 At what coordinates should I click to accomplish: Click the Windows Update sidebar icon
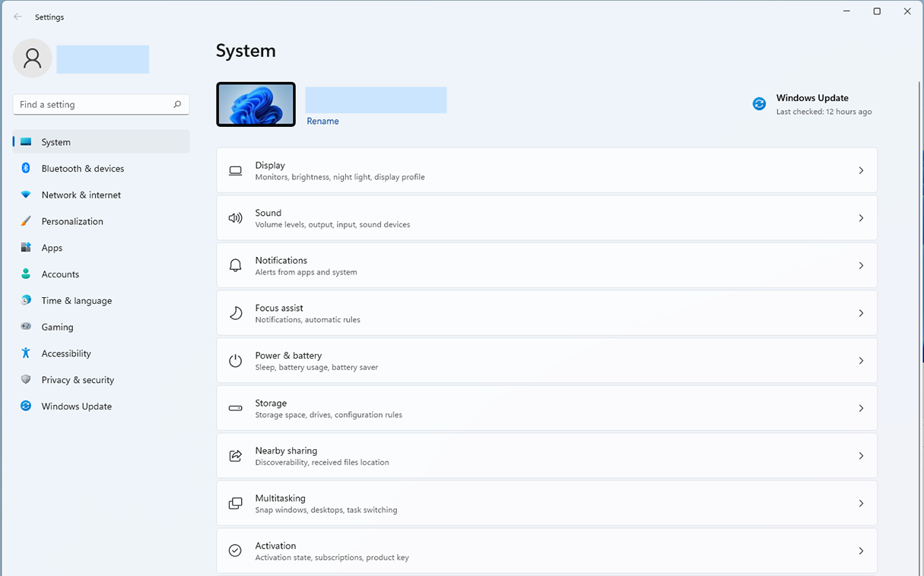coord(26,406)
